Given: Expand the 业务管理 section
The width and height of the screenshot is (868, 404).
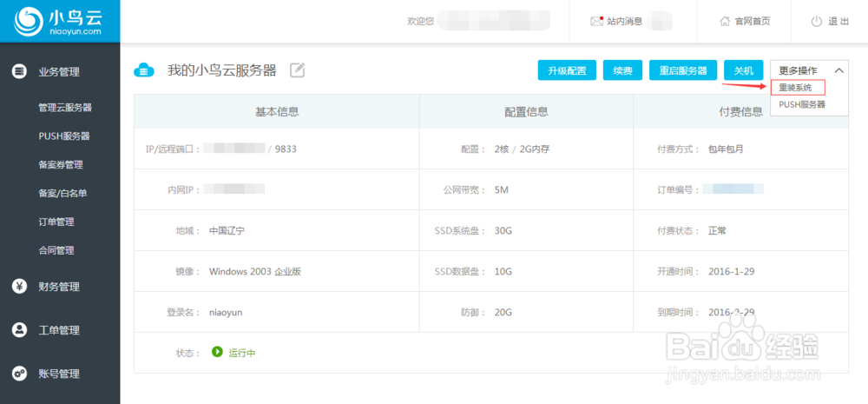Looking at the screenshot, I should click(60, 71).
